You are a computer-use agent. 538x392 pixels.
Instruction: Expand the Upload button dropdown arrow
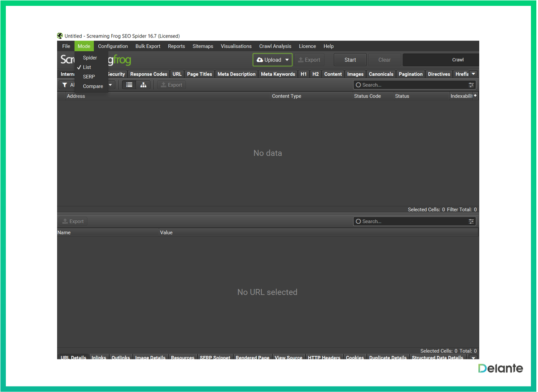point(287,60)
